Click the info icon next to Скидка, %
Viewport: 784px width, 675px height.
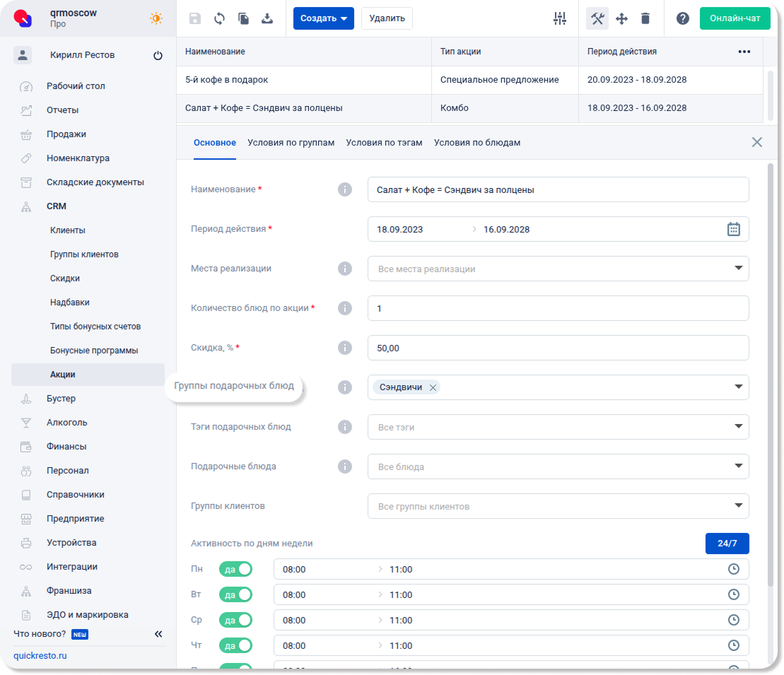[344, 348]
